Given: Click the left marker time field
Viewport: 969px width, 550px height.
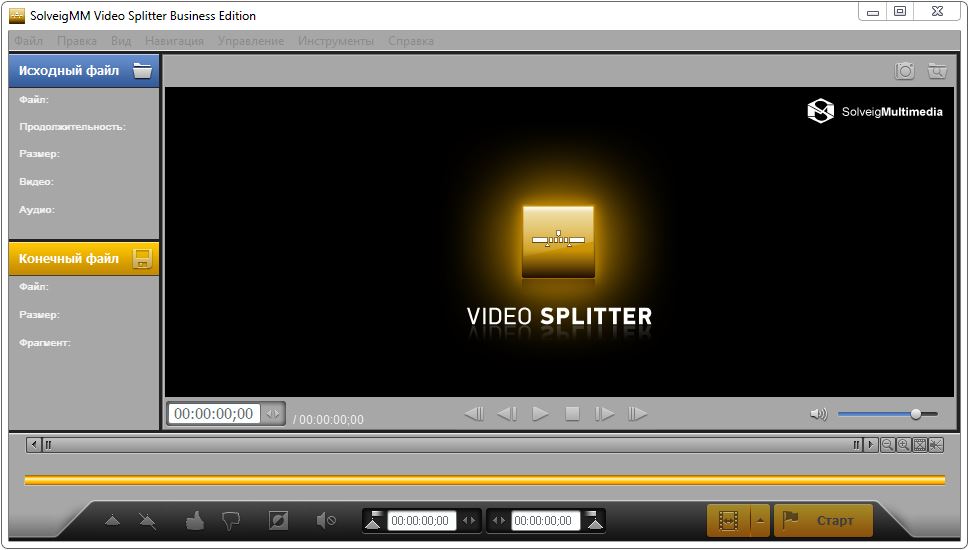Looking at the screenshot, I should (421, 520).
